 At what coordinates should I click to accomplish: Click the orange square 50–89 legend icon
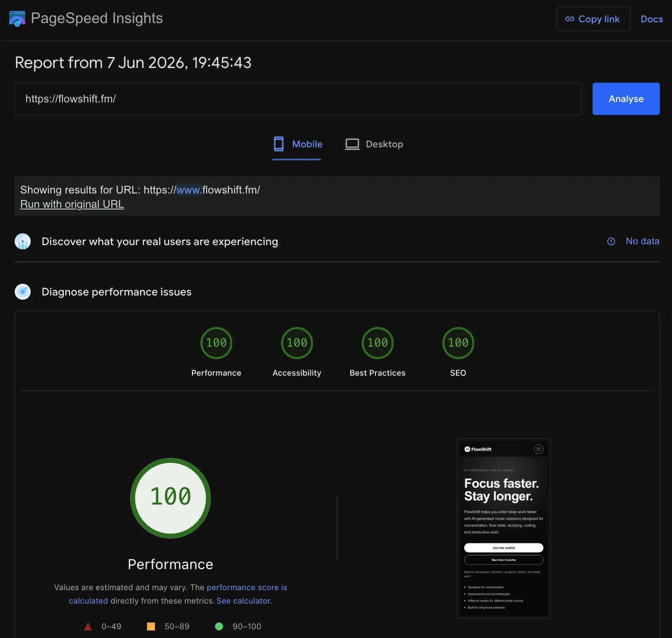151,626
